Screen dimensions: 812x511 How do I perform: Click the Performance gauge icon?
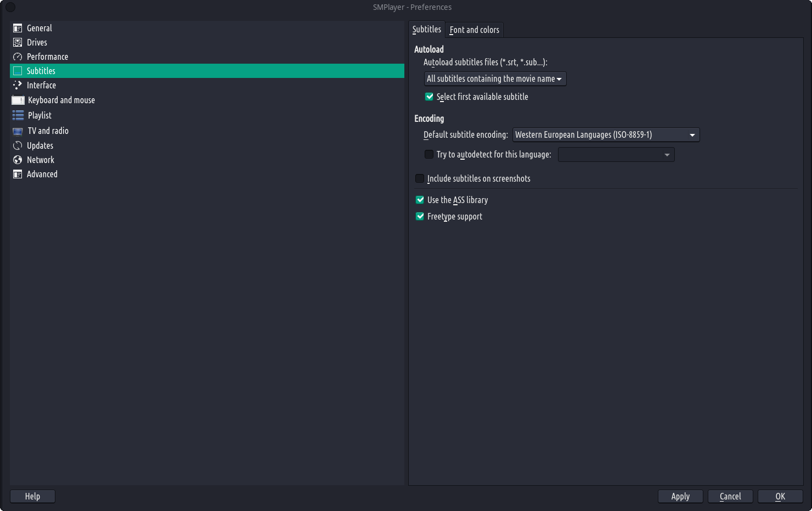(x=18, y=57)
